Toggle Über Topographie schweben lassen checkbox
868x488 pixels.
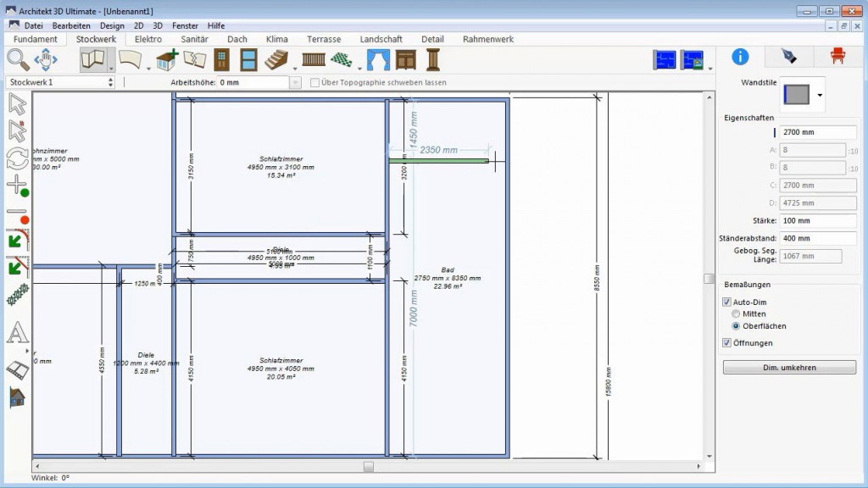(x=315, y=82)
